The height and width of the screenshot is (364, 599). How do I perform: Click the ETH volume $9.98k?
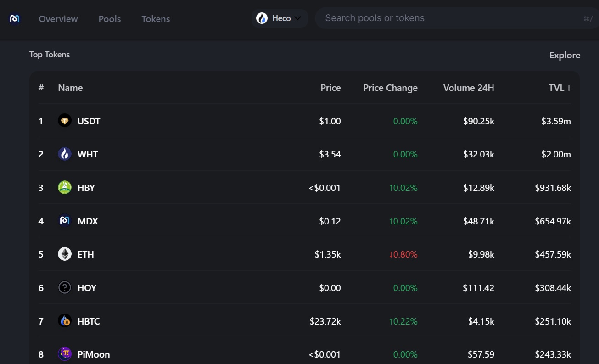(x=481, y=254)
